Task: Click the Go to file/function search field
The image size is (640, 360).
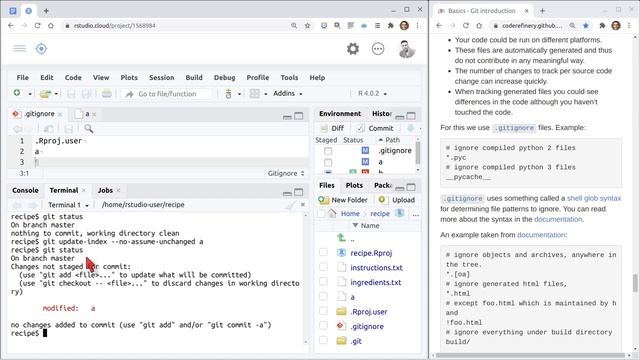Action: tap(167, 94)
